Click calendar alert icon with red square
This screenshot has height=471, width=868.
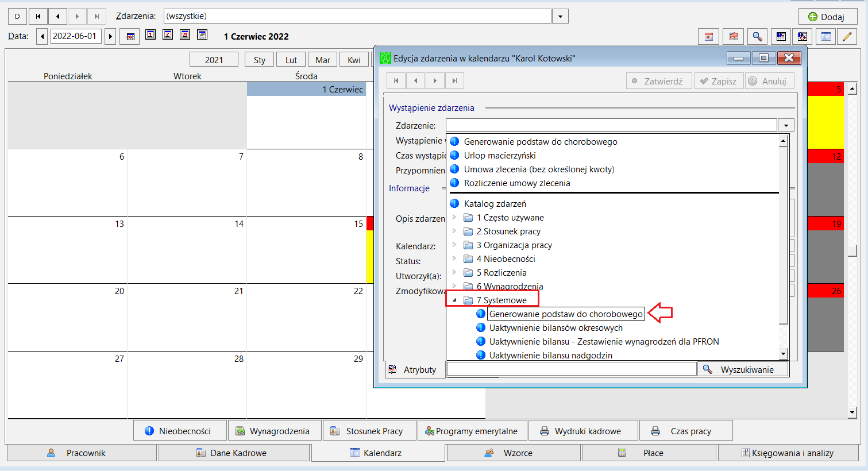pos(781,36)
